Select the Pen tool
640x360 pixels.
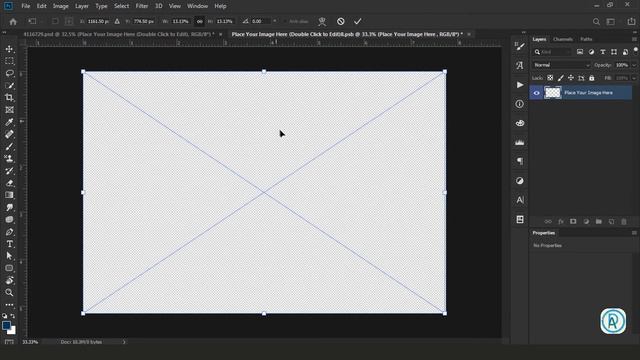click(9, 232)
